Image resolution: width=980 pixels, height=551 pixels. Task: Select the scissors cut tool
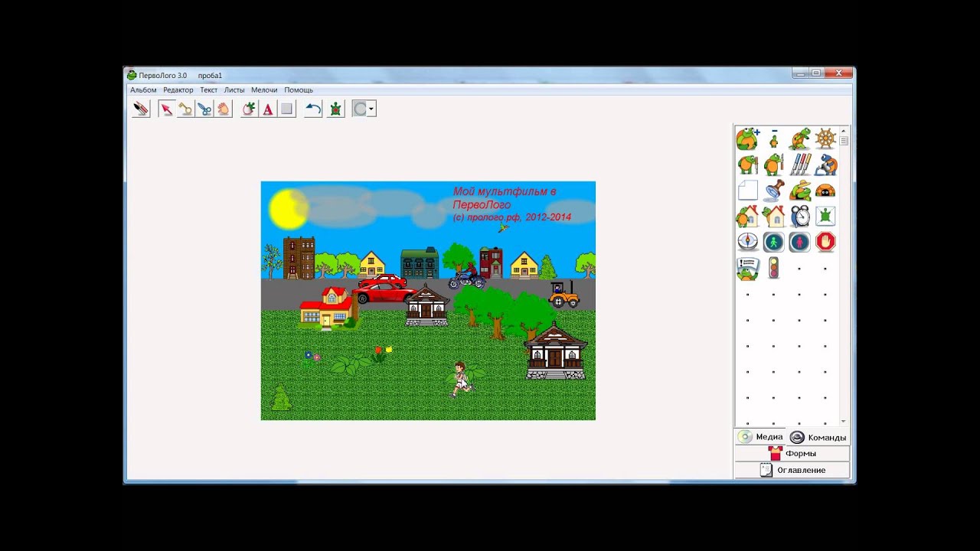(x=204, y=109)
